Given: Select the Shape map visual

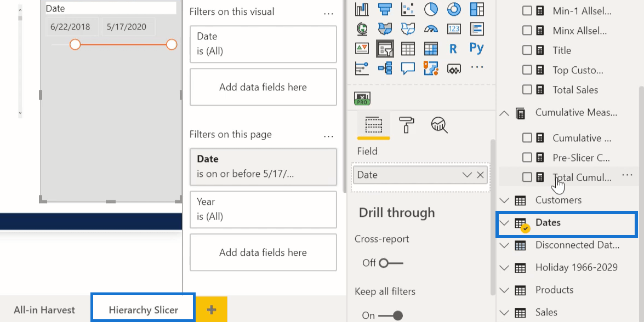Looking at the screenshot, I should [408, 28].
